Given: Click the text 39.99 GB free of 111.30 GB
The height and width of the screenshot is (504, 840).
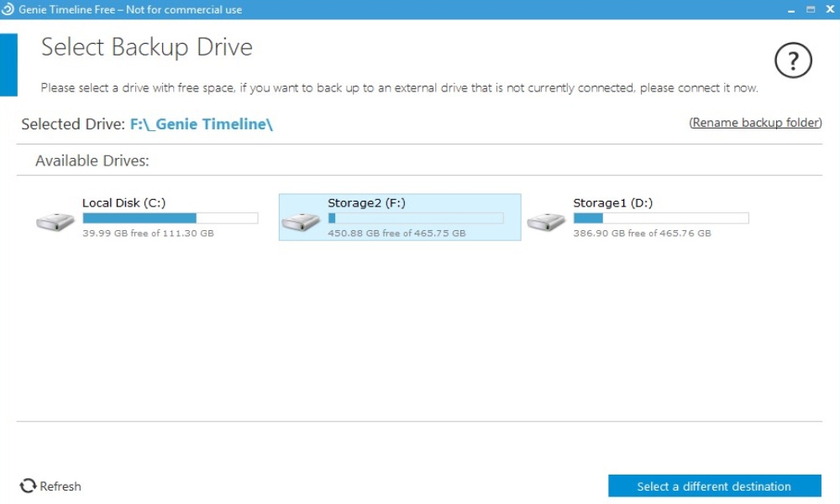Looking at the screenshot, I should pos(148,233).
